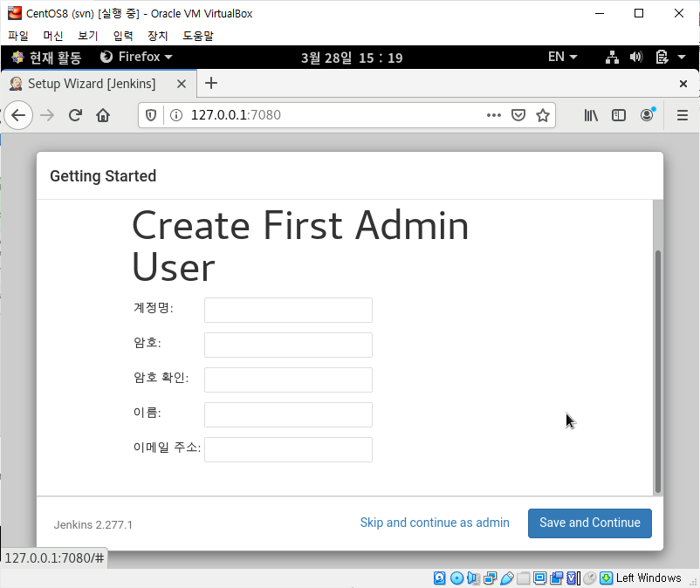Viewport: 700px width, 588px height.
Task: Close the Firefox window inside the VM
Action: [683, 84]
